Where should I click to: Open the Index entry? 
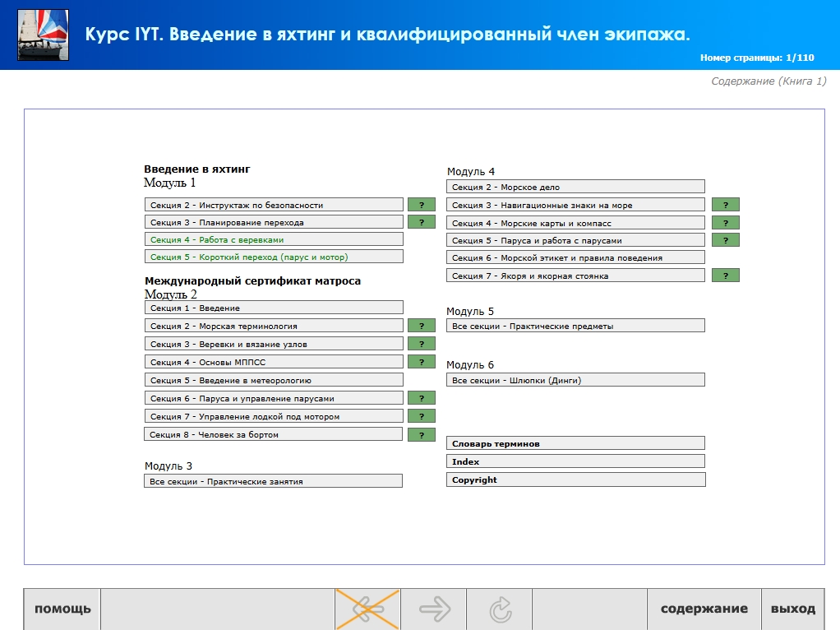575,461
